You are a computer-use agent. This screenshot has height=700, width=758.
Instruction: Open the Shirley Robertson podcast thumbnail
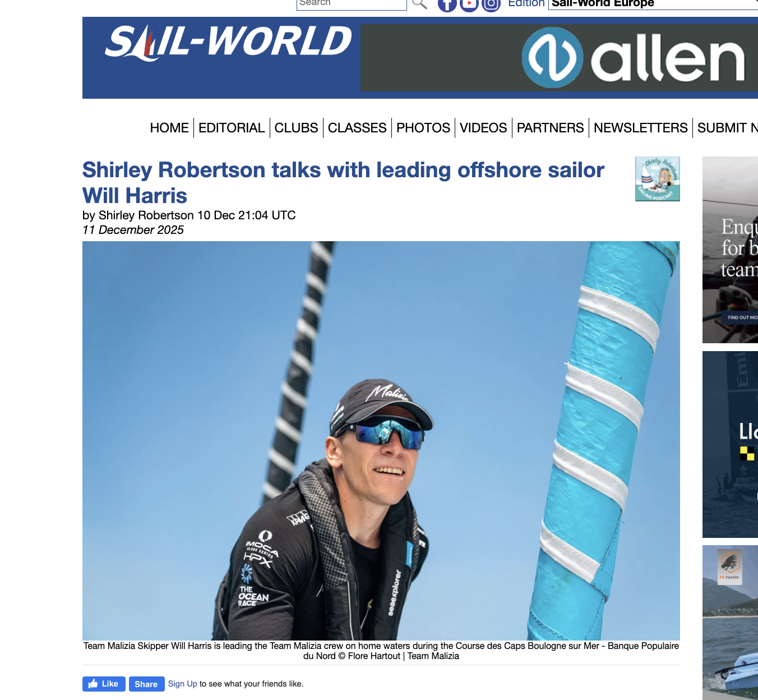[x=658, y=179]
